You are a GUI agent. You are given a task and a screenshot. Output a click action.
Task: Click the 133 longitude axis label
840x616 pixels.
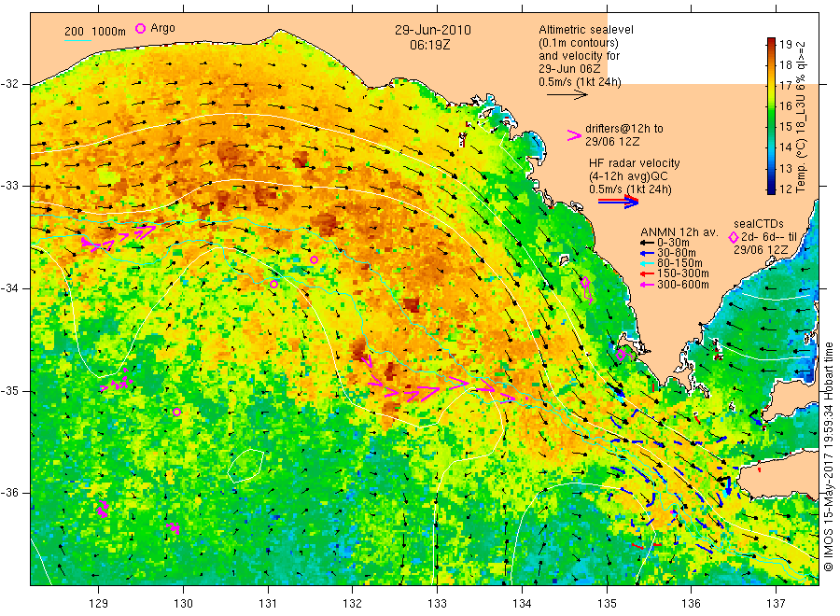437,604
